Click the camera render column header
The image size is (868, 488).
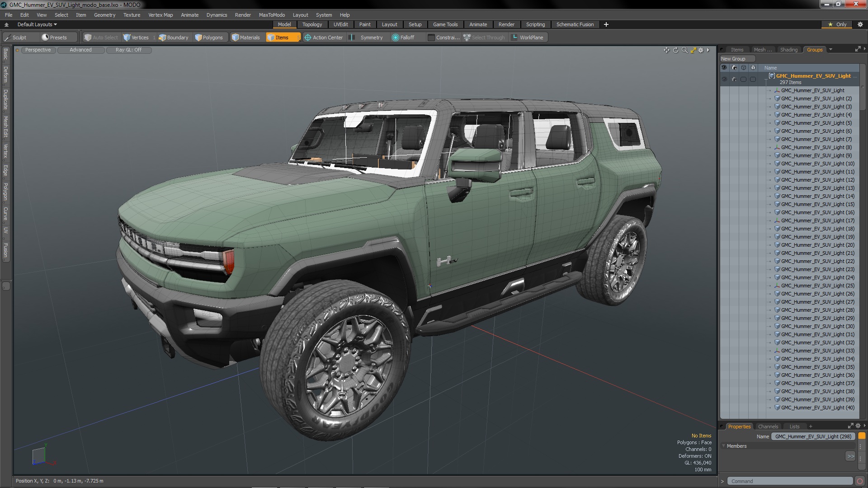click(734, 68)
